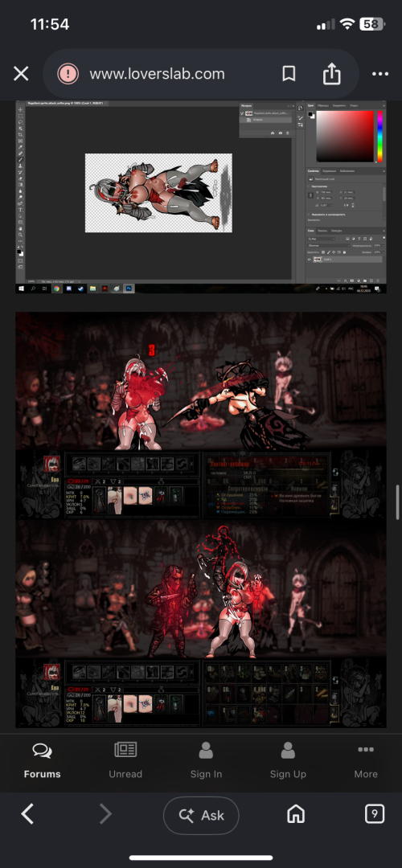Tap Sign In
The height and width of the screenshot is (868, 402).
pyautogui.click(x=206, y=760)
